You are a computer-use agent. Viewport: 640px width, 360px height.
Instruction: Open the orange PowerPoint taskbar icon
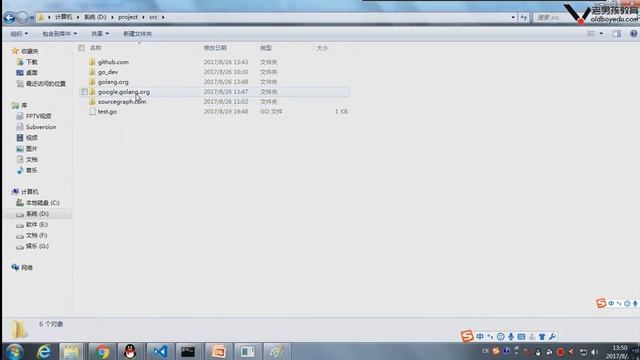pos(218,351)
